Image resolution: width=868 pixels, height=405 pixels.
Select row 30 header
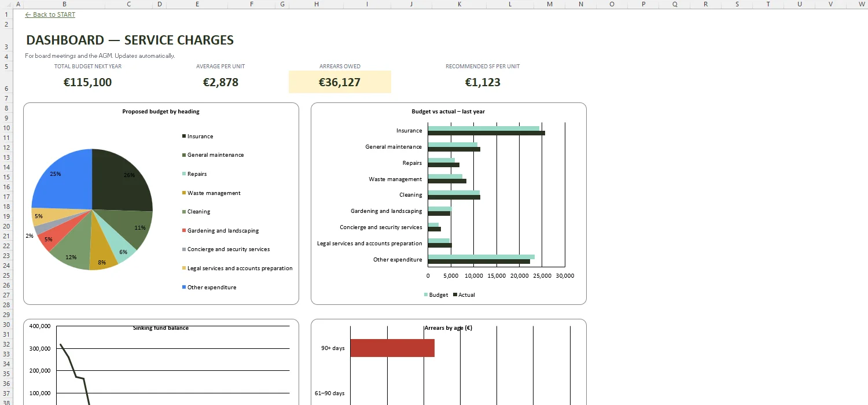coord(6,325)
